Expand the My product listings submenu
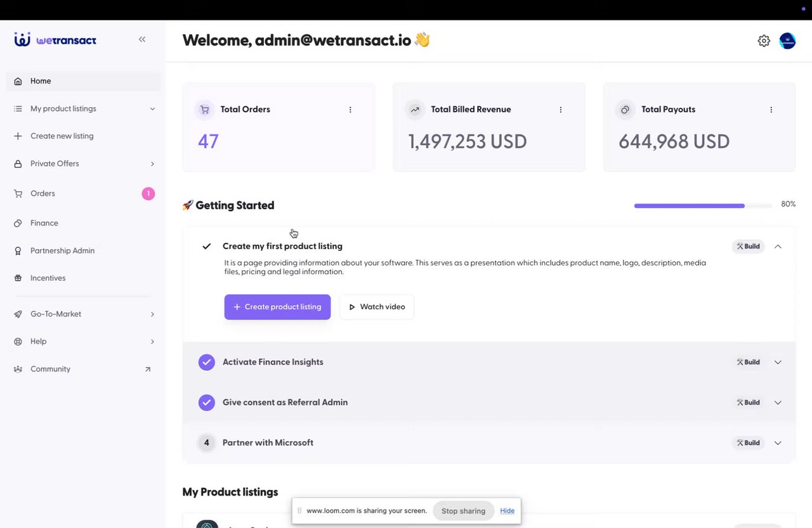This screenshot has width=812, height=528. pos(152,109)
